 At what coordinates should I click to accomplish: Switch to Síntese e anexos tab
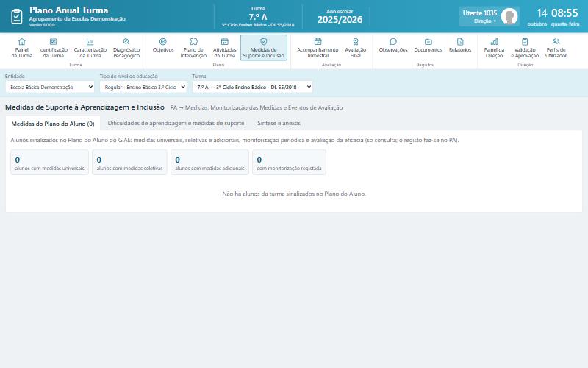click(279, 123)
